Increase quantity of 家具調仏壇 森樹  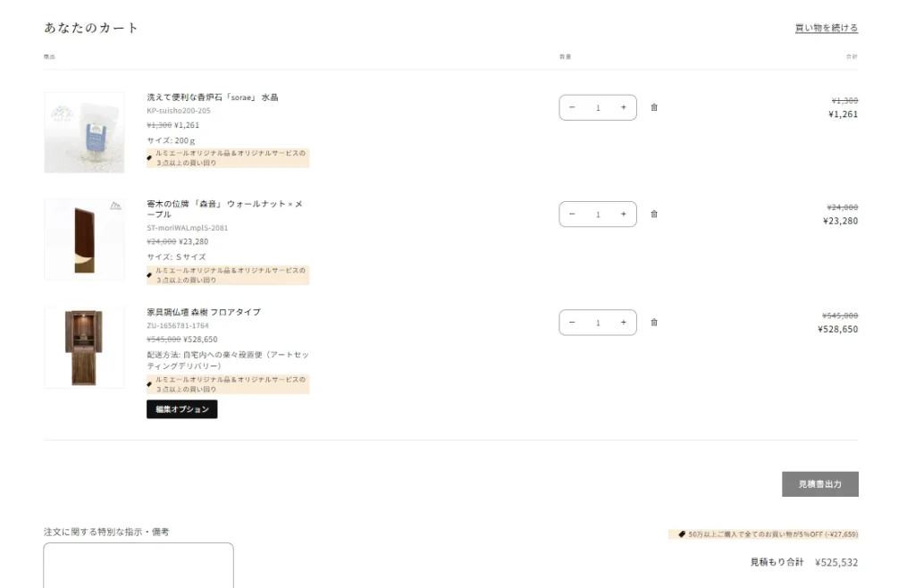623,323
